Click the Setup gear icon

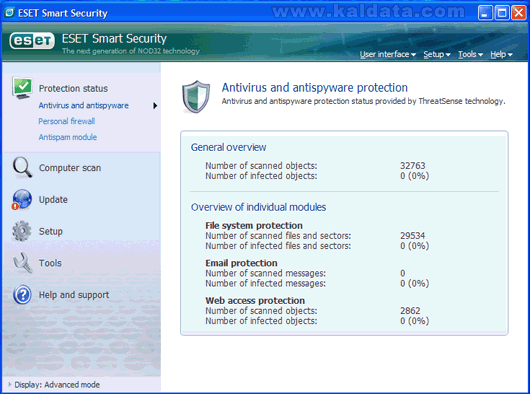[x=22, y=231]
